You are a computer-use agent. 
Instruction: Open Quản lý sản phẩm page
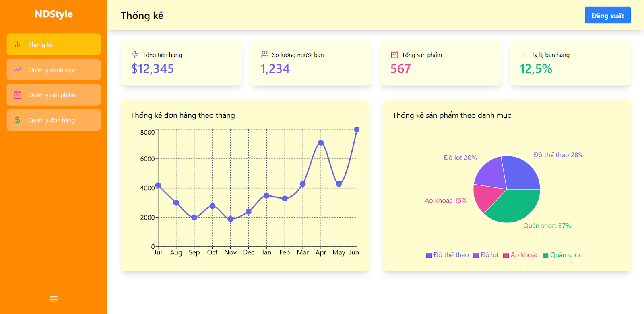54,95
